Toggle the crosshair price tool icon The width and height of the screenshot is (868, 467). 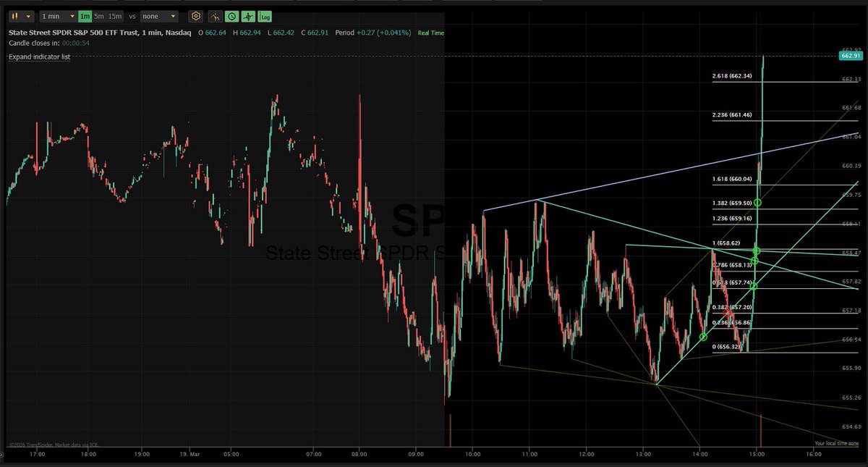coord(248,16)
